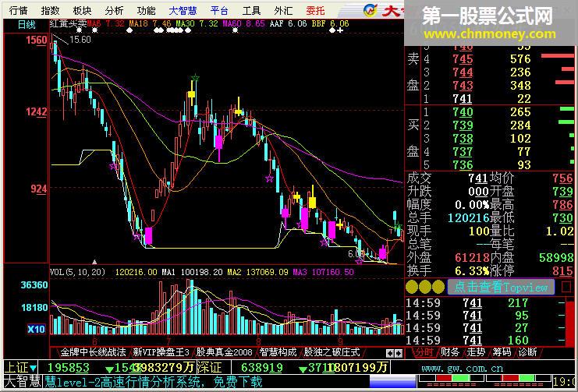Switch to the 金牌中长线战法 indicator tab
This screenshot has height=392, width=578.
(93, 352)
